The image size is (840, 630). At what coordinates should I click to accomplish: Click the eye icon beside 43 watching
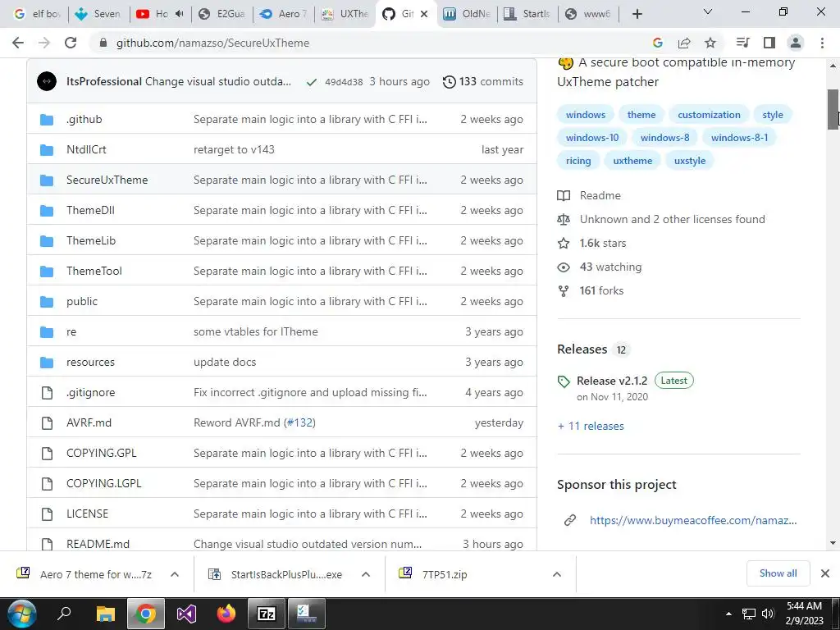(564, 267)
